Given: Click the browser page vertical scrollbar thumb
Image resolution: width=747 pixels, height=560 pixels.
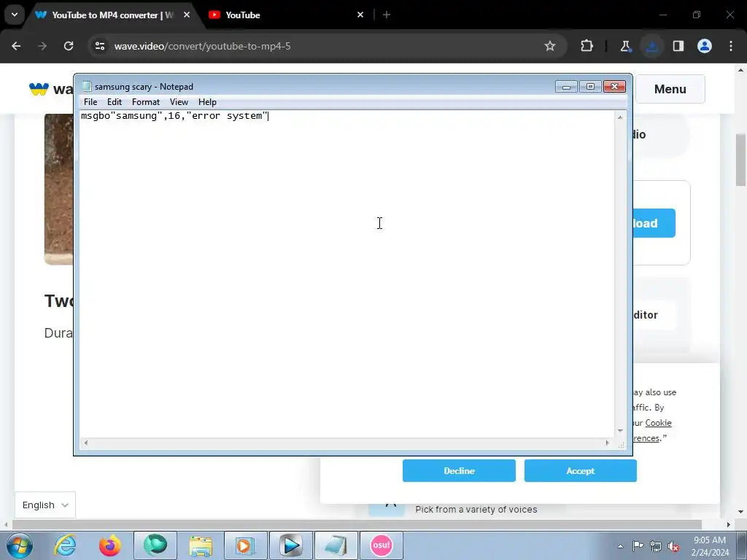Looking at the screenshot, I should [x=741, y=160].
